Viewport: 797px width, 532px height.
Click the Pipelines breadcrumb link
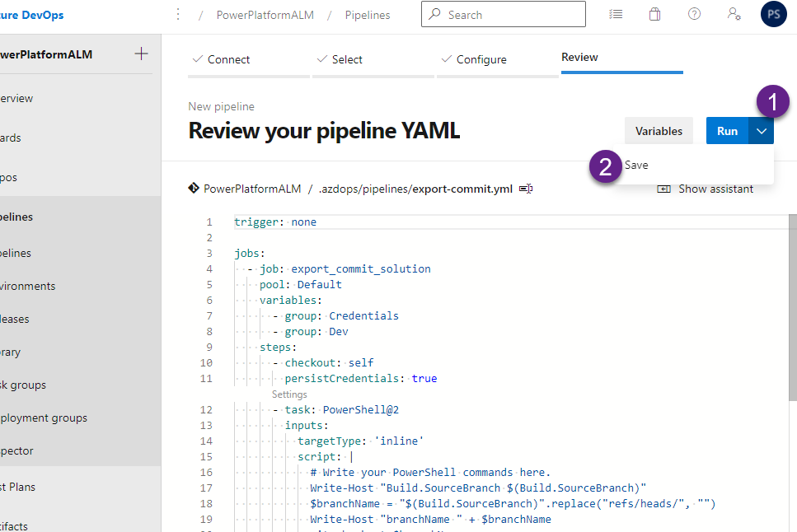tap(368, 15)
